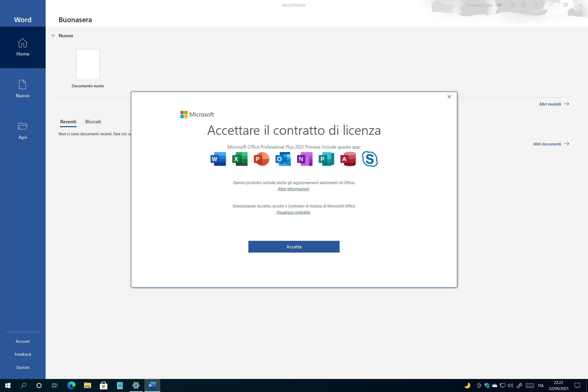Open the Nuovo section in Word sidebar

click(x=23, y=89)
